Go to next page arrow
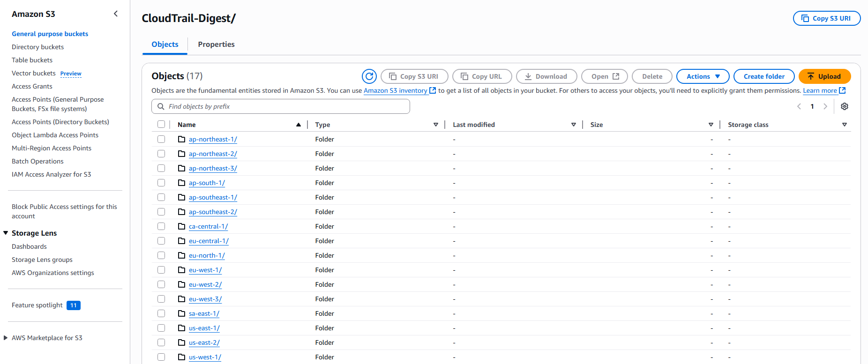Viewport: 868px width, 364px height. pyautogui.click(x=825, y=106)
